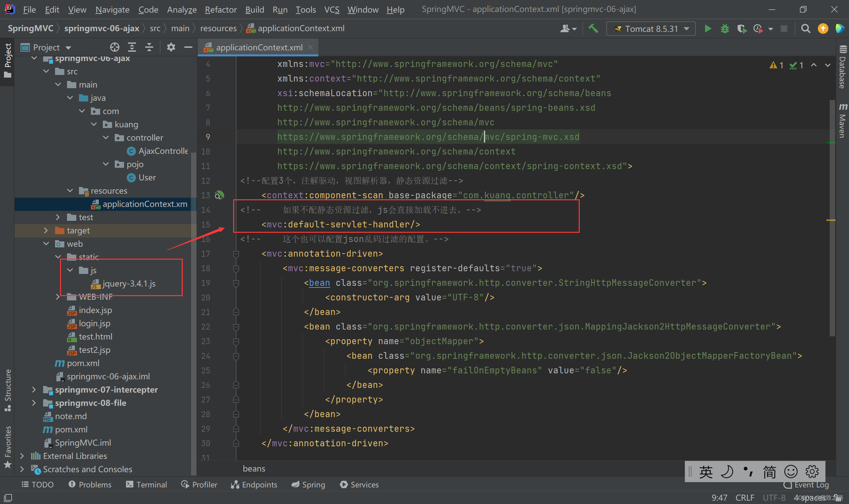Collapse the fold at mvc:annotation-driven line 17
849x504 pixels.
pyautogui.click(x=236, y=254)
